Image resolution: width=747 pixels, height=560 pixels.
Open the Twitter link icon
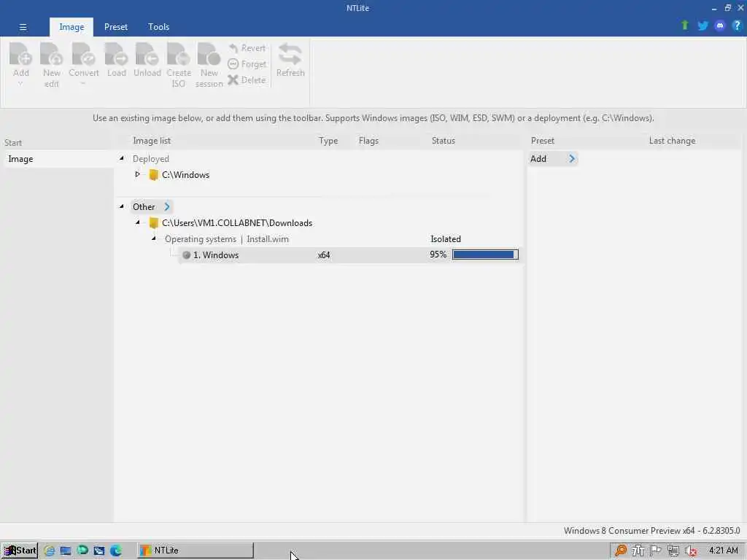tap(703, 26)
